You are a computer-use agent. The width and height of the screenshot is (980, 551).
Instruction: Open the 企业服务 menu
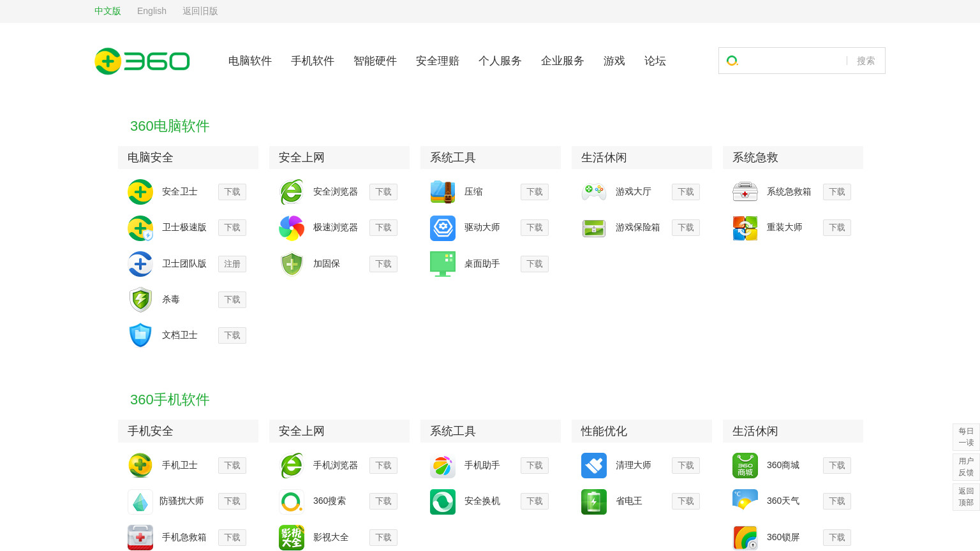click(x=563, y=61)
